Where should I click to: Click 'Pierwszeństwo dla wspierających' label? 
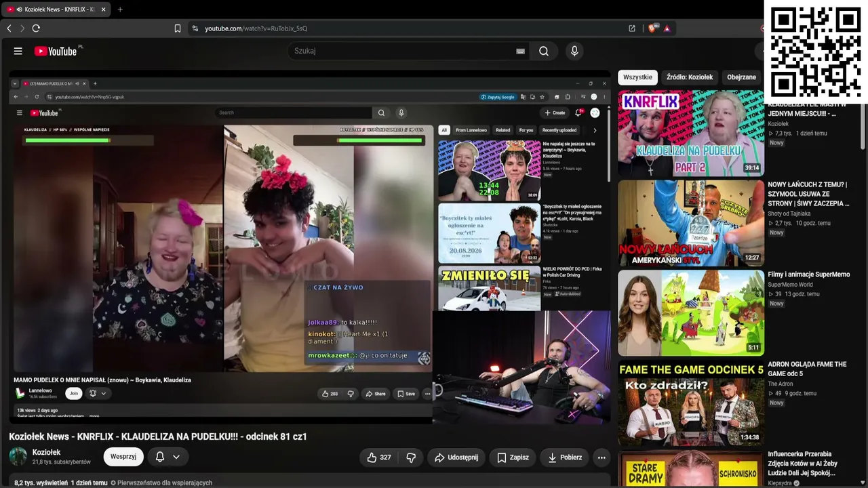click(165, 483)
